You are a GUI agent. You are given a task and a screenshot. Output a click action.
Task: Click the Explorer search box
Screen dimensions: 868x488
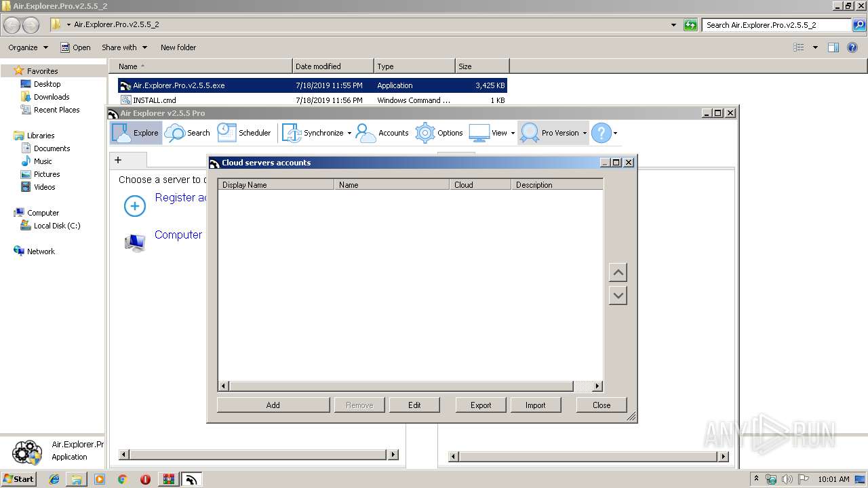click(x=777, y=25)
